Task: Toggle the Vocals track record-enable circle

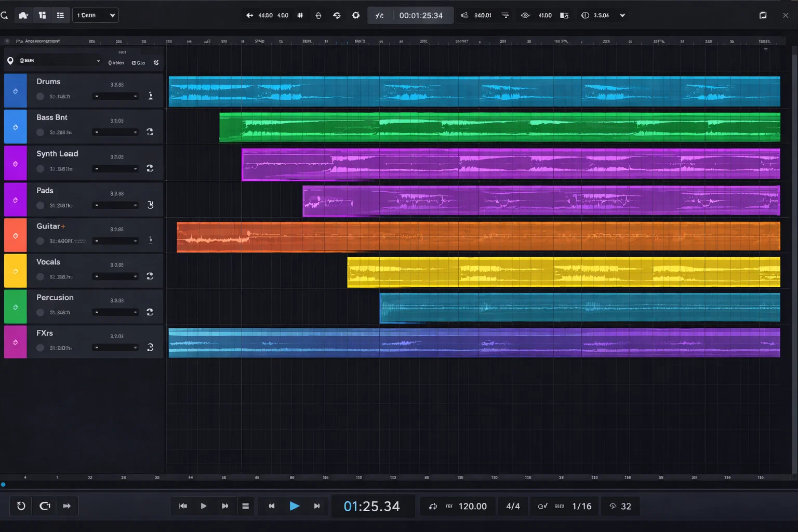Action: (x=40, y=277)
